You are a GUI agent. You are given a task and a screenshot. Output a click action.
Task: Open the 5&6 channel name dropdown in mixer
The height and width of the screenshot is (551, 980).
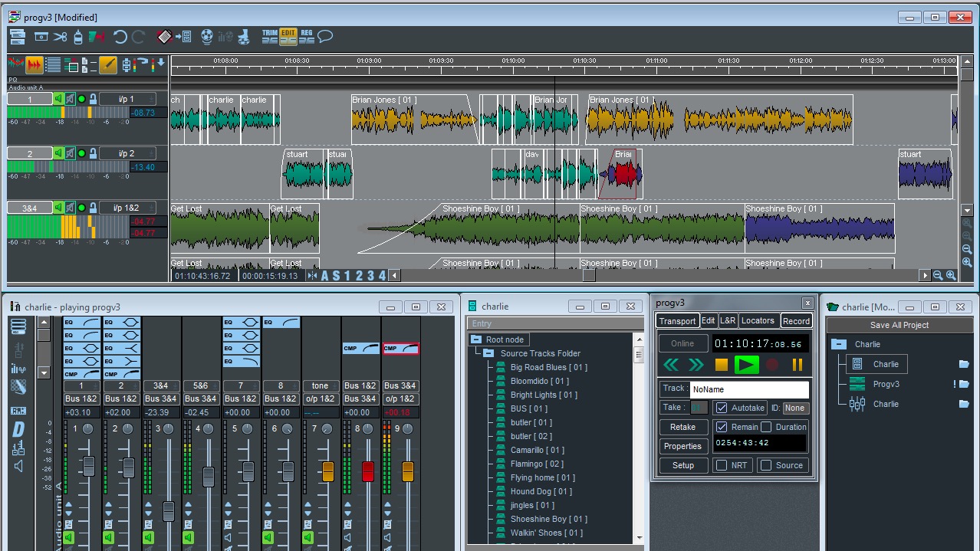[x=201, y=385]
